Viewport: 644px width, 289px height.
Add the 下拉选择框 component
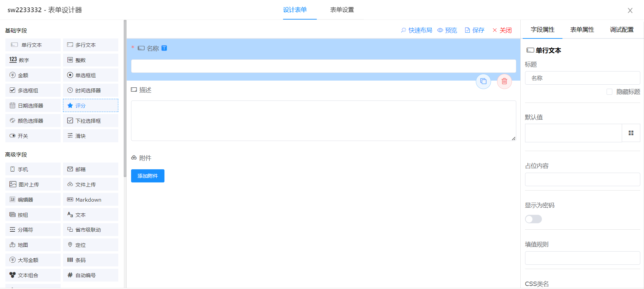[x=90, y=121]
